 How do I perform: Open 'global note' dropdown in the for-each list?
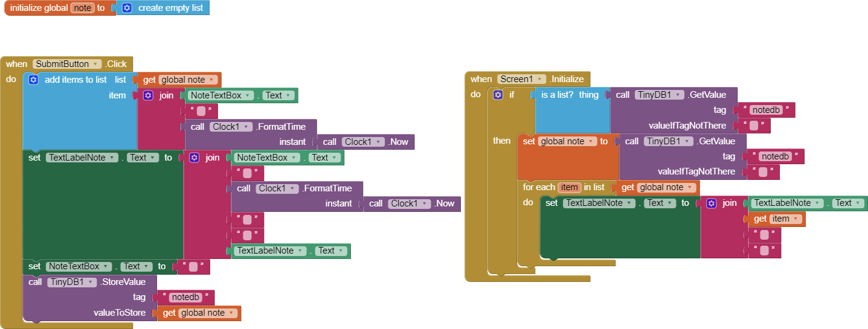(x=690, y=187)
